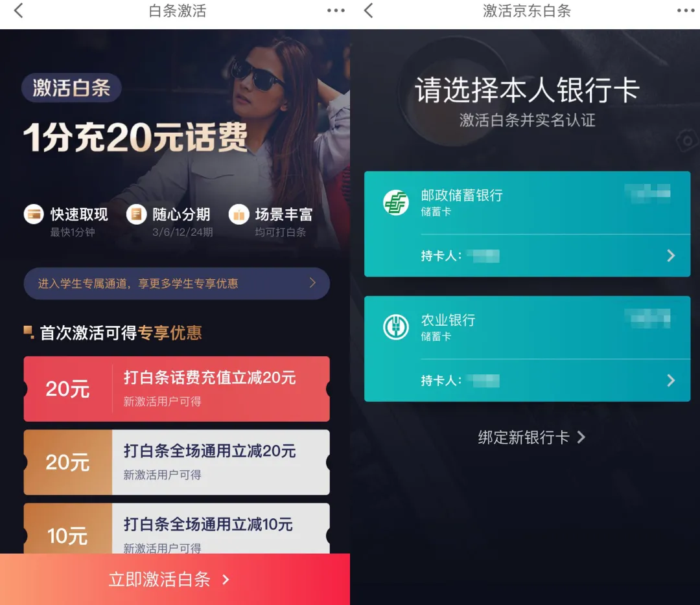Open the more options menu on 白条激活
The width and height of the screenshot is (700, 605).
coord(336,10)
